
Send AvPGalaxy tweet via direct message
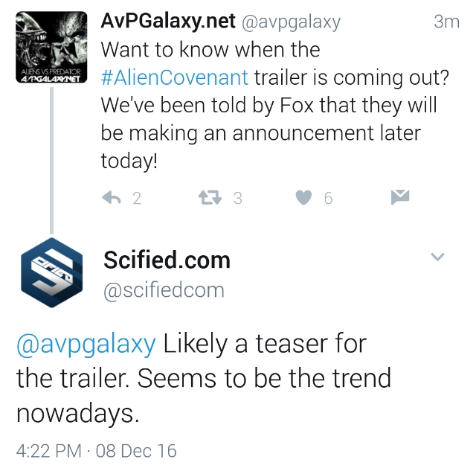click(399, 197)
